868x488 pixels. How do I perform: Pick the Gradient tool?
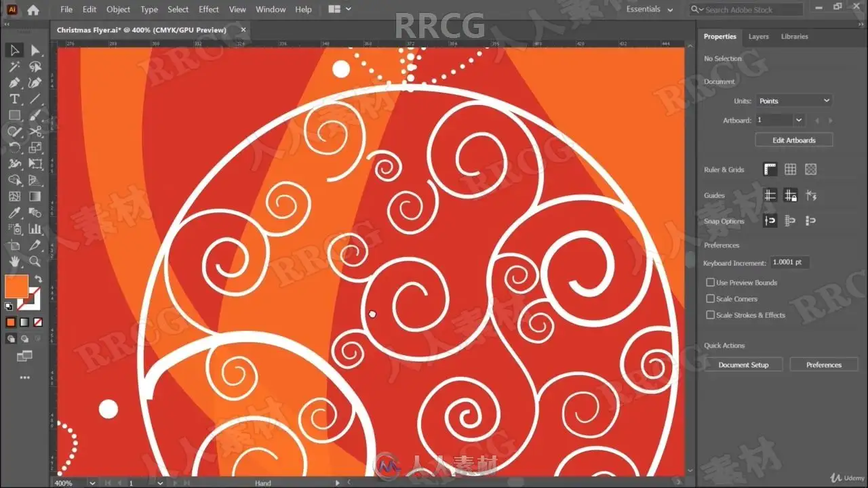[x=35, y=197]
